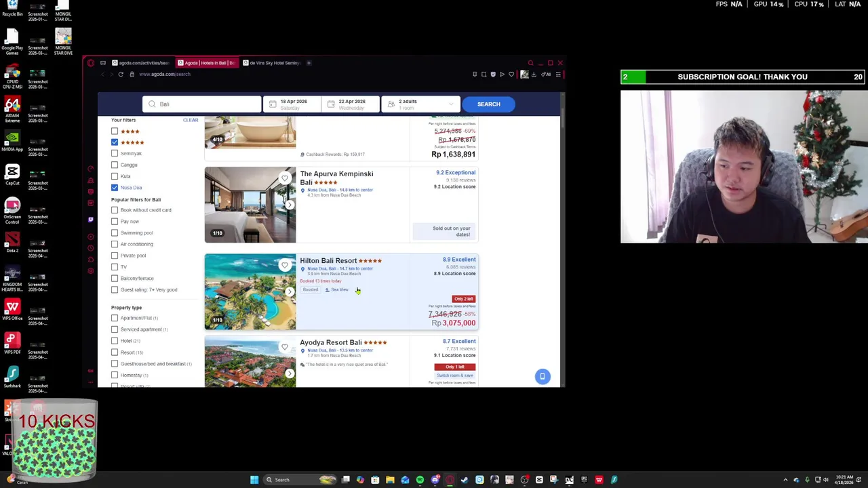Open The Apurva Kempinski Bali hotel title

[x=336, y=178]
